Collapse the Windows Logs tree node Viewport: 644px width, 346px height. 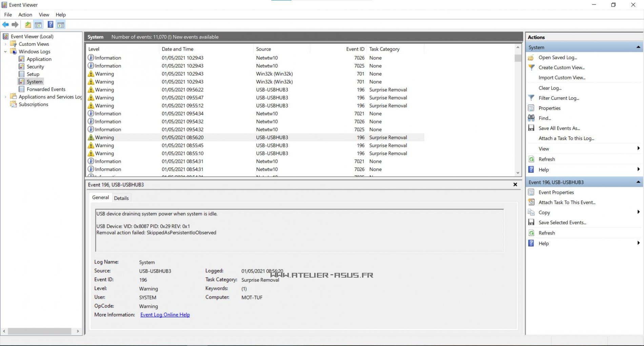tap(5, 51)
